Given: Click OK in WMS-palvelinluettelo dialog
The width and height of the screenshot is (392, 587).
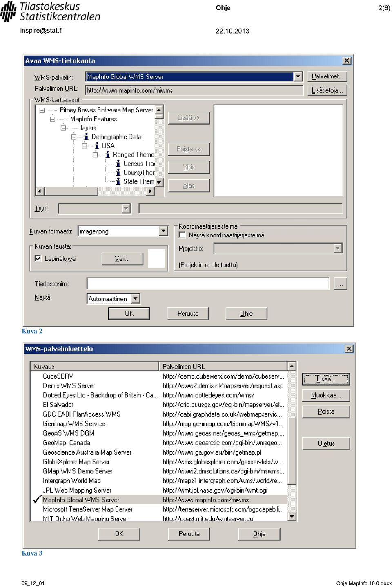Looking at the screenshot, I should click(119, 533).
